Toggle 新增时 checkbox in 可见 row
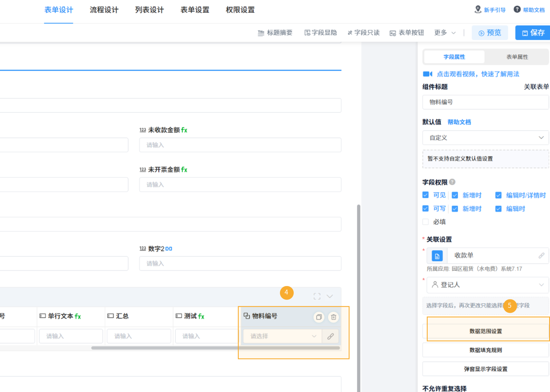Screen dimensions: 550x392 tap(455, 195)
